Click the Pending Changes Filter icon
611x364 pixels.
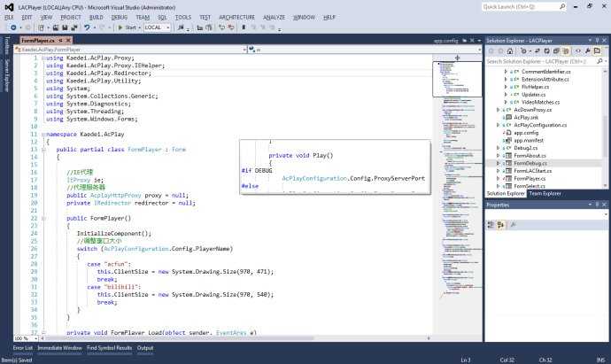pyautogui.click(x=524, y=51)
